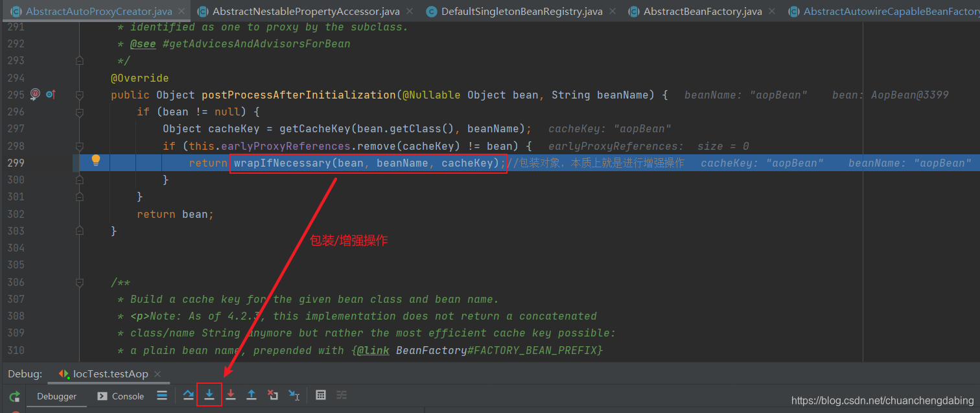Close the AbstractNestablePropertyAccessor.java tab
Screen dimensions: 980x413
(408, 12)
